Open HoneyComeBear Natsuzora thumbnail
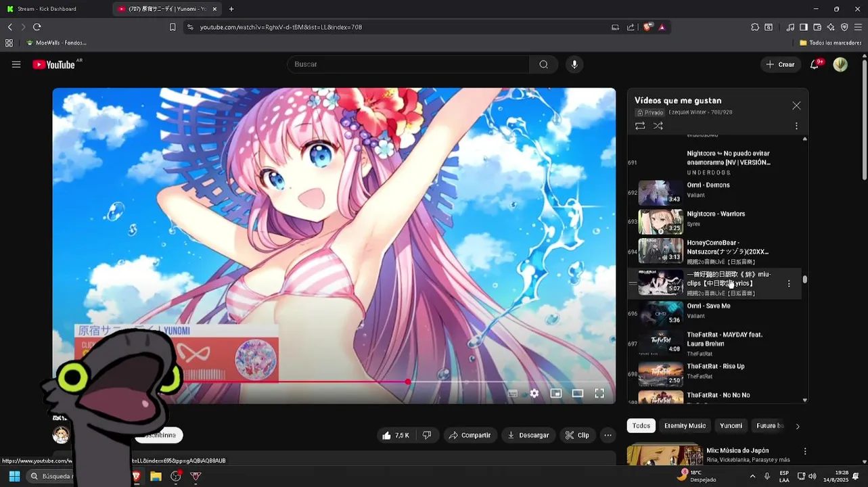Screen dimensions: 868x487 pyautogui.click(x=661, y=251)
